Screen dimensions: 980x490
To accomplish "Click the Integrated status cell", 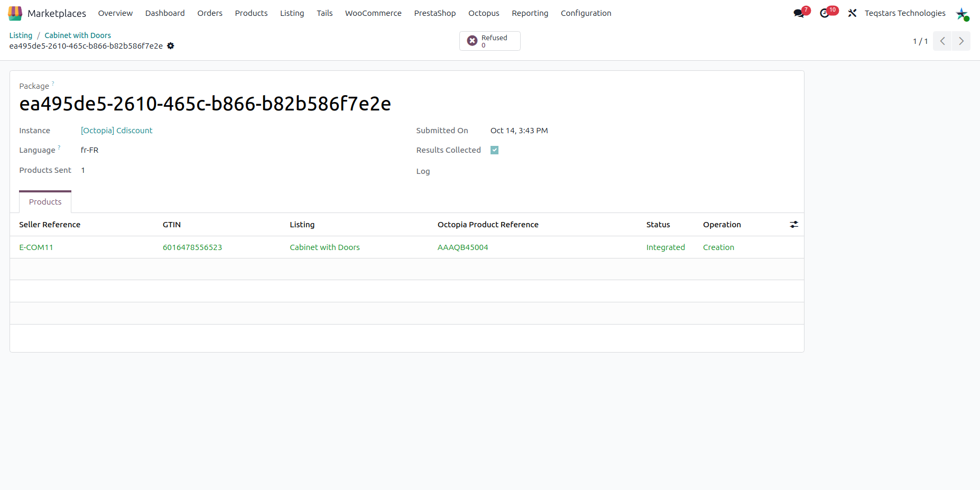I will coord(665,247).
